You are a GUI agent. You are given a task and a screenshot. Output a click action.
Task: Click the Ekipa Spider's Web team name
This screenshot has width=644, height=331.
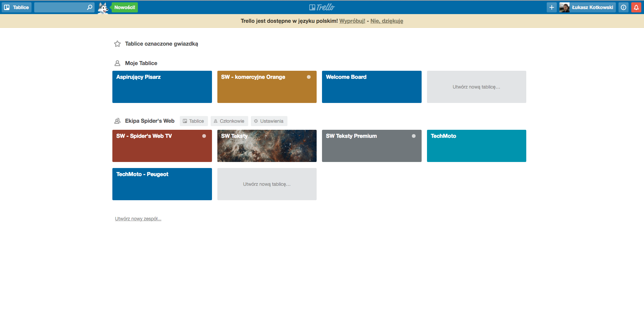tap(150, 121)
